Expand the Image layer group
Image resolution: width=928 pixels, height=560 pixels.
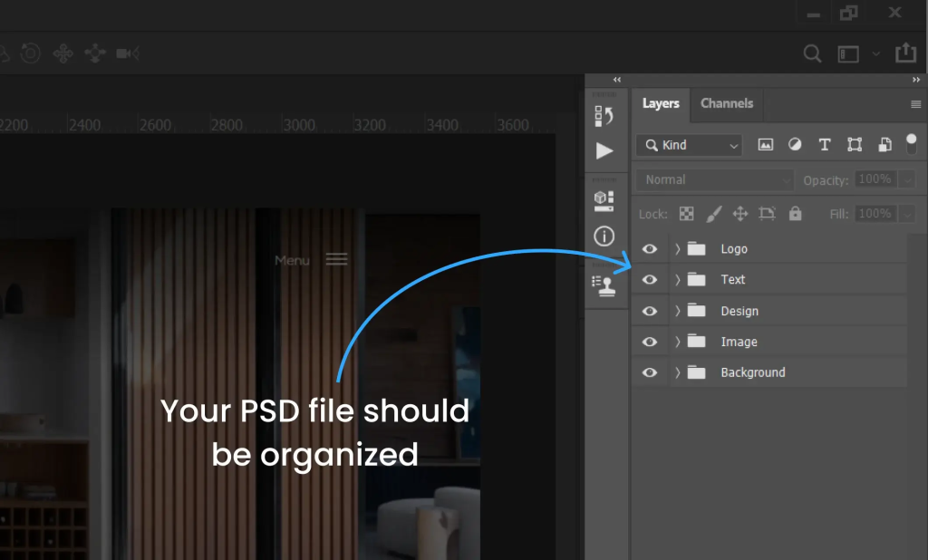(676, 341)
